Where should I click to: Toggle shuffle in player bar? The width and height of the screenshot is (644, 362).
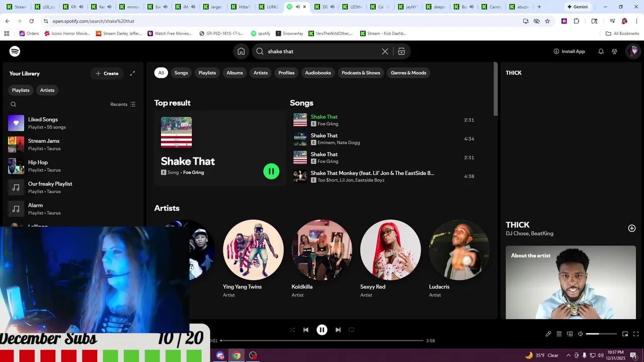[x=292, y=330]
